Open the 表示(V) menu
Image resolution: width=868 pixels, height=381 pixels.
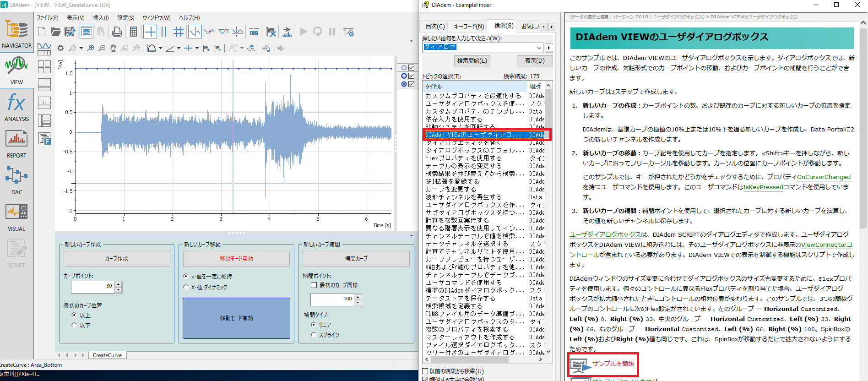click(x=76, y=18)
